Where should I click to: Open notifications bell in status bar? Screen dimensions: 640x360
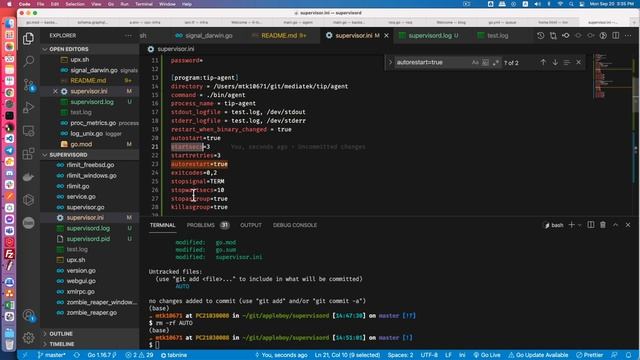coord(629,355)
